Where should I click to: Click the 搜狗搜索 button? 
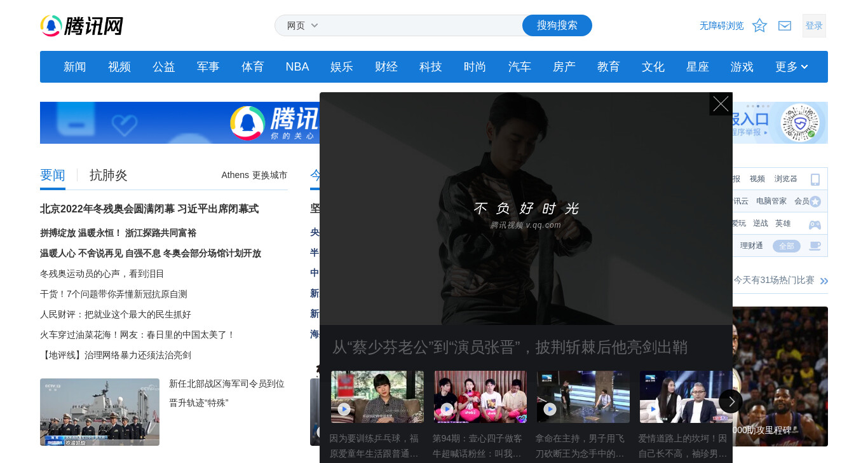tap(557, 25)
